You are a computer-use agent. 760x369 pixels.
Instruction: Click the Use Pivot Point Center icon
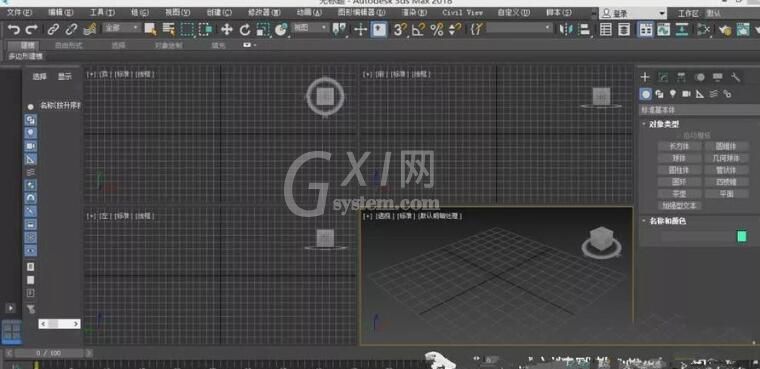pyautogui.click(x=339, y=30)
